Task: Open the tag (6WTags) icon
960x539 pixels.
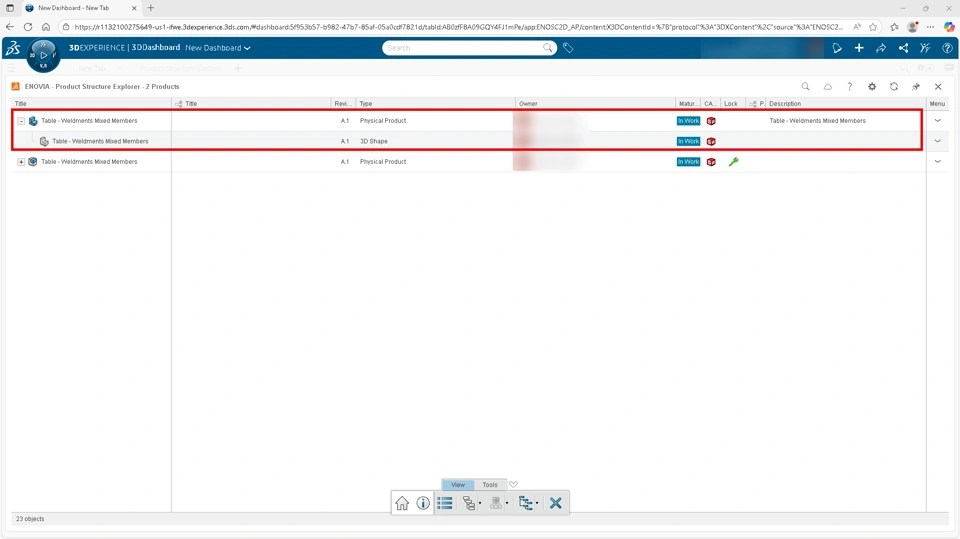Action: [568, 48]
